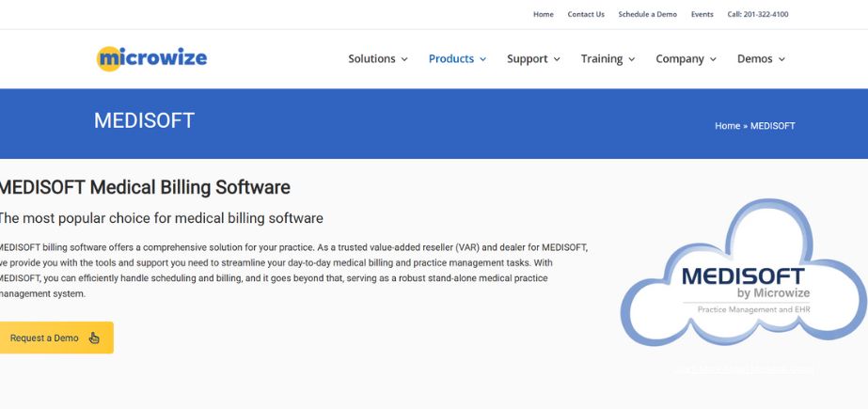Click Home in the breadcrumb trail
868x409 pixels.
pos(727,126)
